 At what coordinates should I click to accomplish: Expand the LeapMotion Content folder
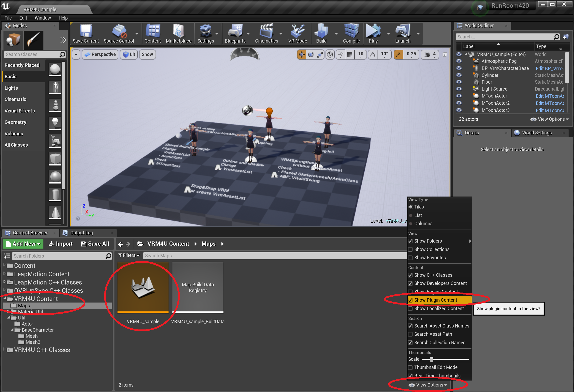4,274
